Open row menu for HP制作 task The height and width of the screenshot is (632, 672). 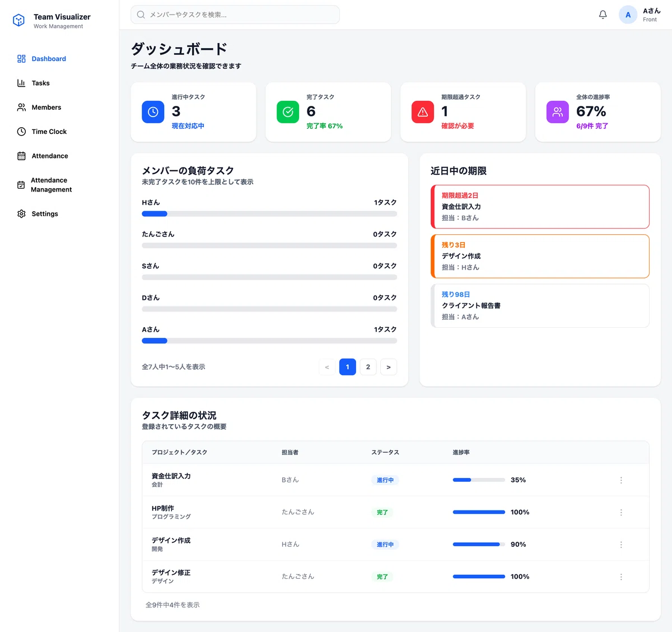tap(621, 513)
